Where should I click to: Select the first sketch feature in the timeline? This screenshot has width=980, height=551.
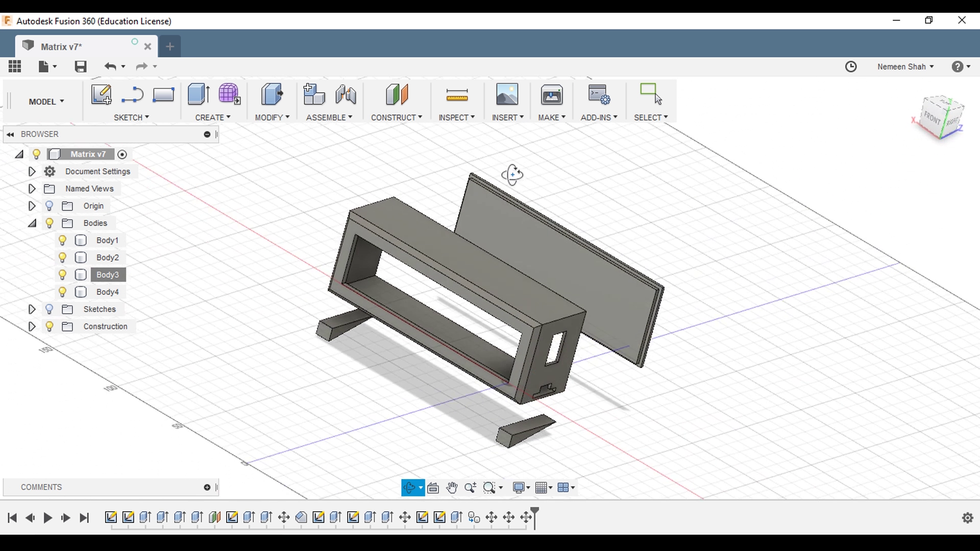click(x=111, y=517)
